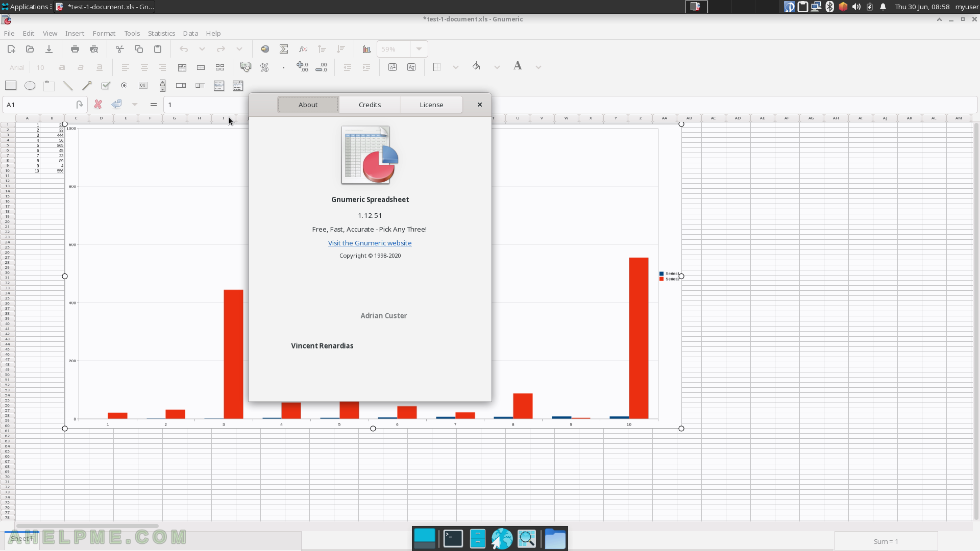Decrease decimal places icon
Viewport: 980px width, 551px height.
(321, 67)
